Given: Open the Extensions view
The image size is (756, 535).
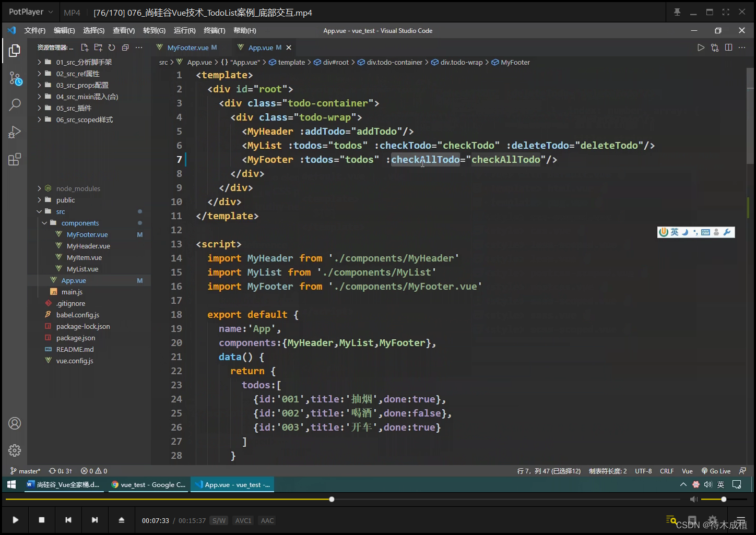Looking at the screenshot, I should coord(15,159).
